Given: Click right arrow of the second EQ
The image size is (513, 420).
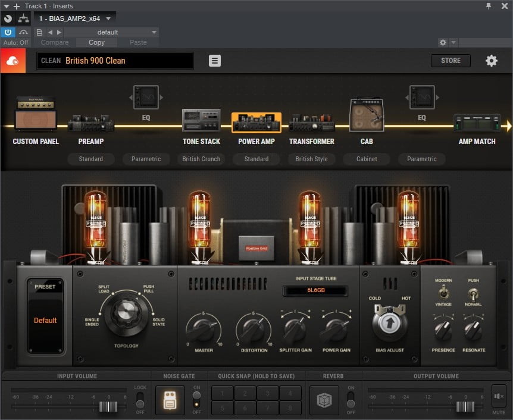Looking at the screenshot, I should [437, 98].
